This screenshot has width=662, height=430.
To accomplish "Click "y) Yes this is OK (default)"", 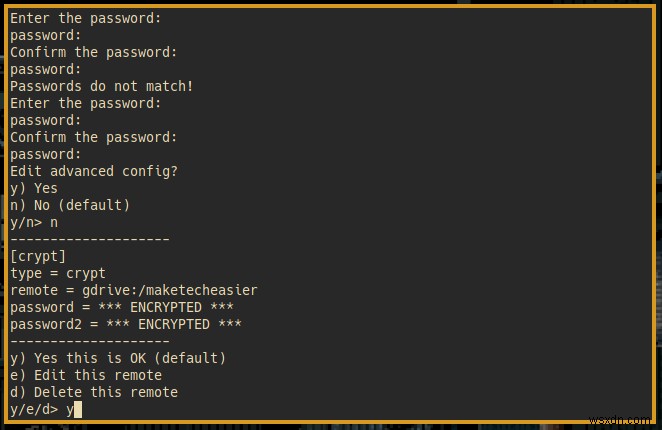I will tap(118, 358).
